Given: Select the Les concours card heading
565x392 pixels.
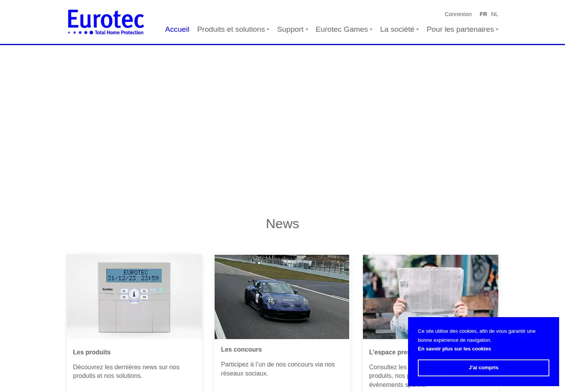Looking at the screenshot, I should (x=241, y=349).
